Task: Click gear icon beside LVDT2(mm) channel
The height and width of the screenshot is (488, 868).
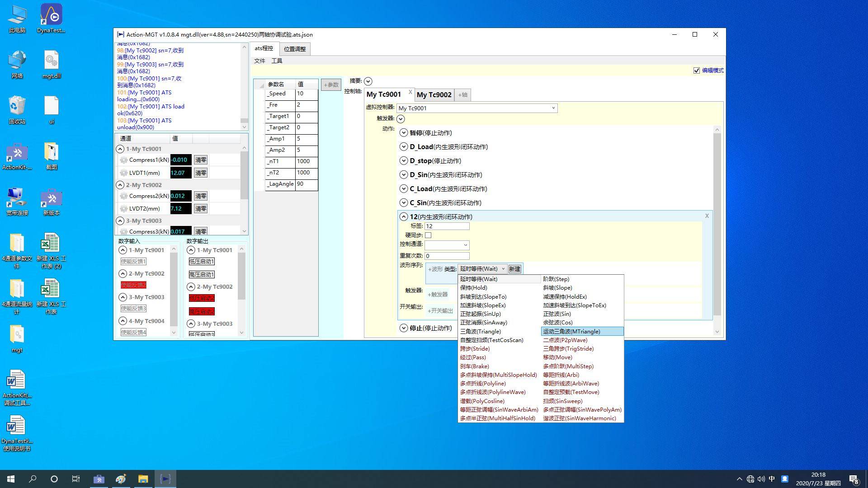Action: [x=123, y=209]
